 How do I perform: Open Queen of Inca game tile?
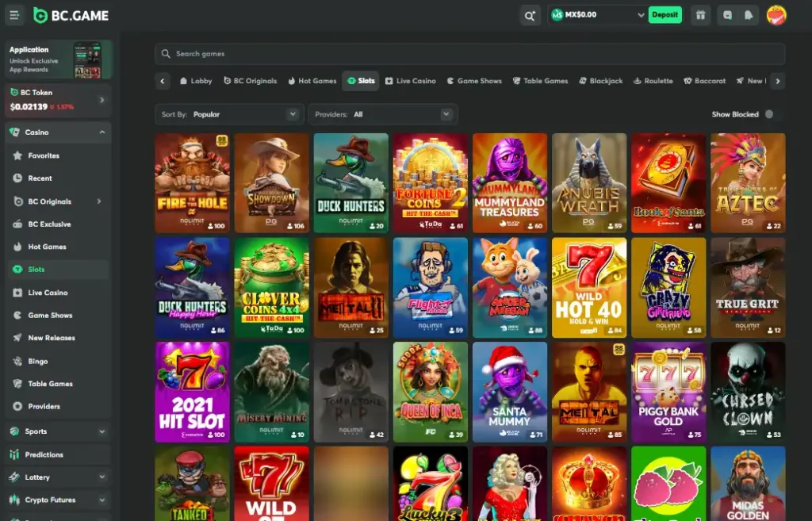pos(431,392)
